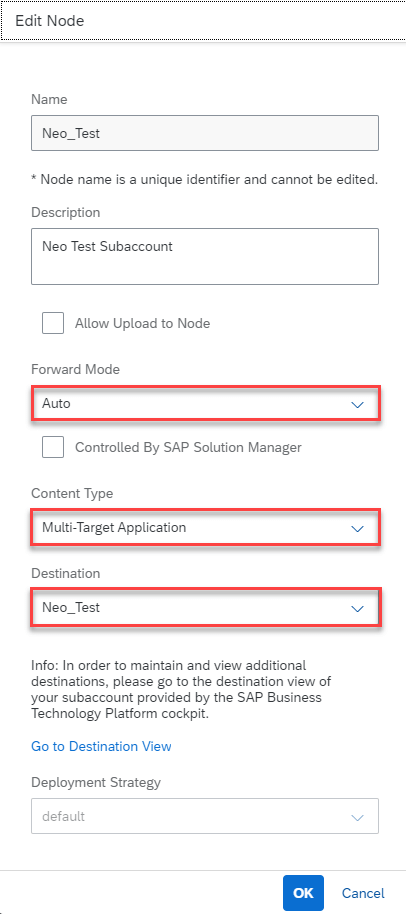
Task: Click the Destination field chevron arrow
Action: tap(357, 609)
